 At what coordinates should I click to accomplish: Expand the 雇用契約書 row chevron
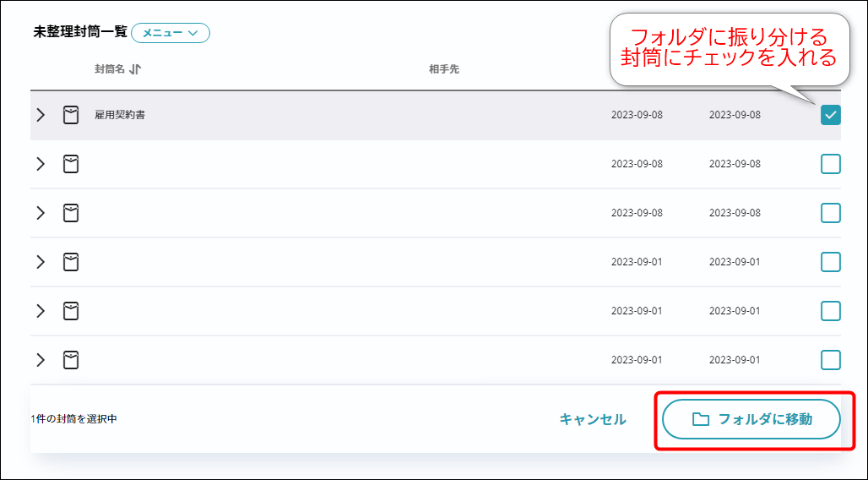click(x=41, y=115)
